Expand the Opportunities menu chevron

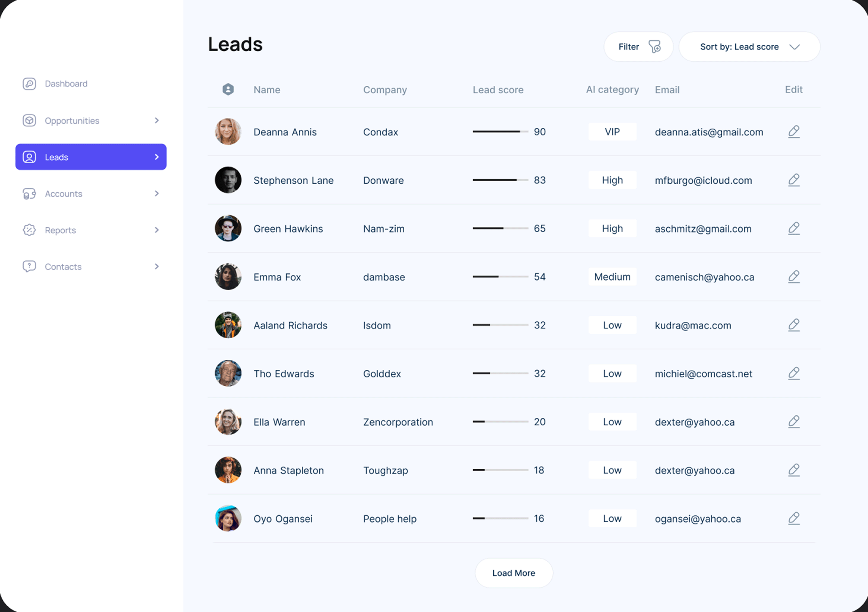(x=157, y=120)
